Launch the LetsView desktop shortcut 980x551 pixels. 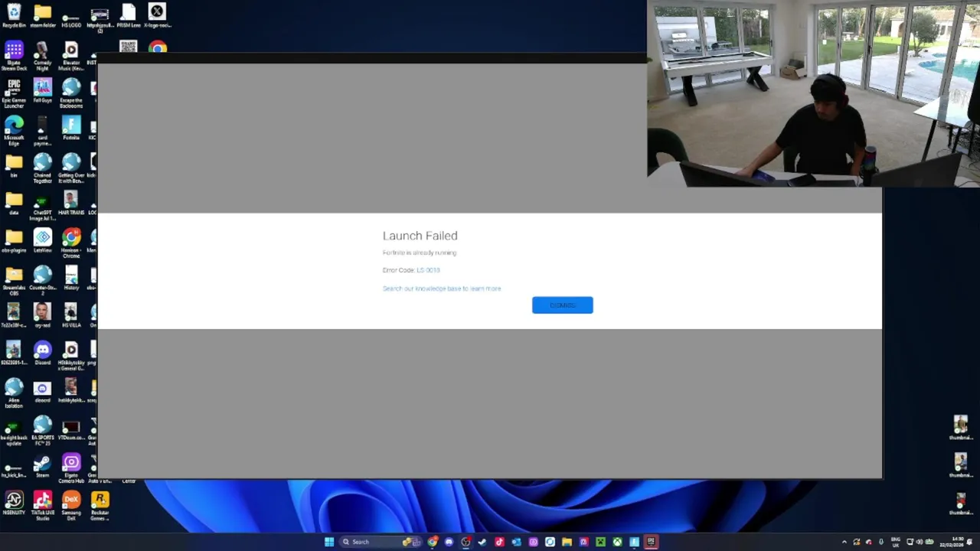tap(43, 241)
